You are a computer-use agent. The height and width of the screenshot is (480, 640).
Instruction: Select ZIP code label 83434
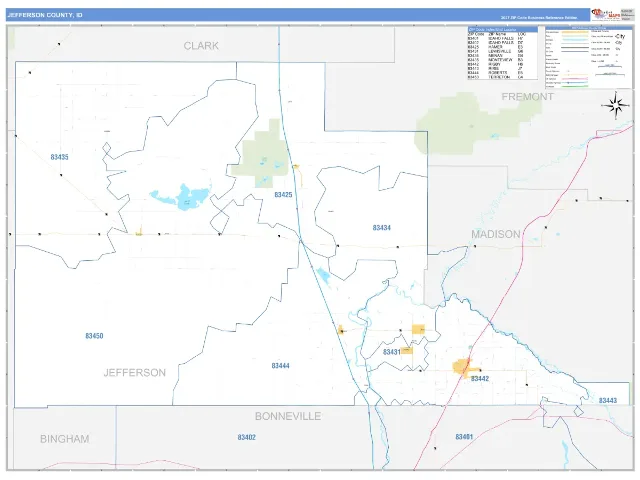(382, 228)
